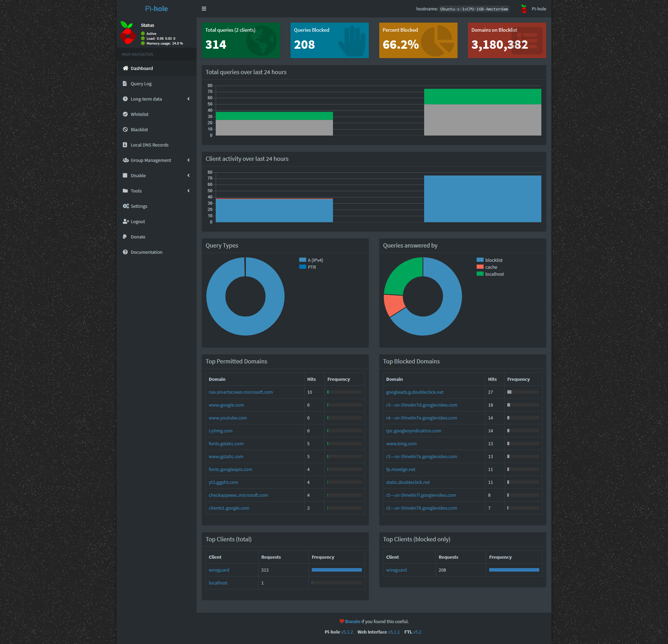Click the Tools folder icon
Image resolution: width=668 pixels, height=644 pixels.
125,191
